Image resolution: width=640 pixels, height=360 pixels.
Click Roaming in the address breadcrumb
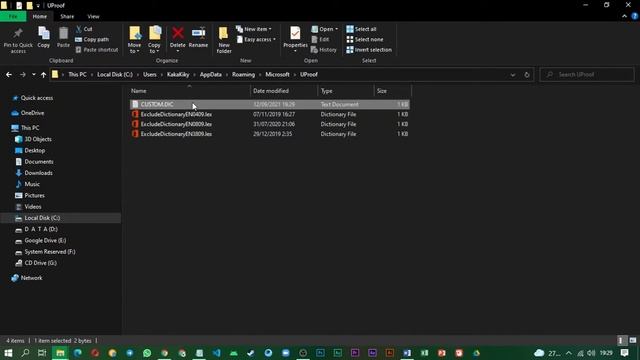click(x=243, y=75)
